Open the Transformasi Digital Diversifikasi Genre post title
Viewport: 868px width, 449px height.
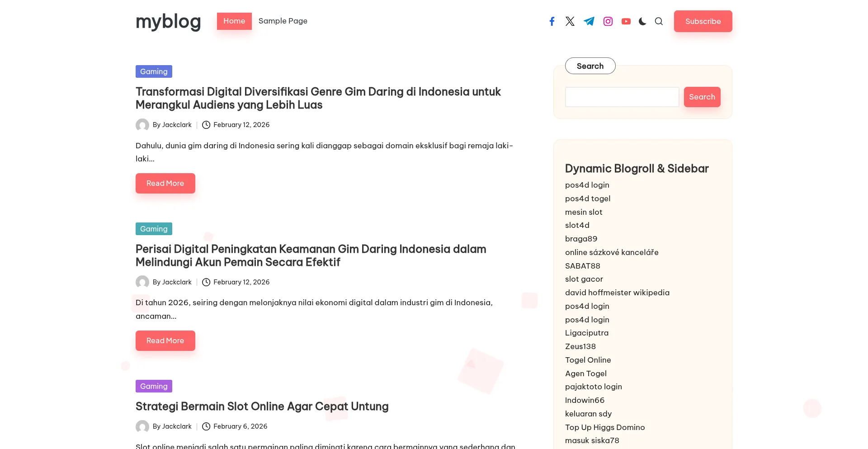pos(318,98)
